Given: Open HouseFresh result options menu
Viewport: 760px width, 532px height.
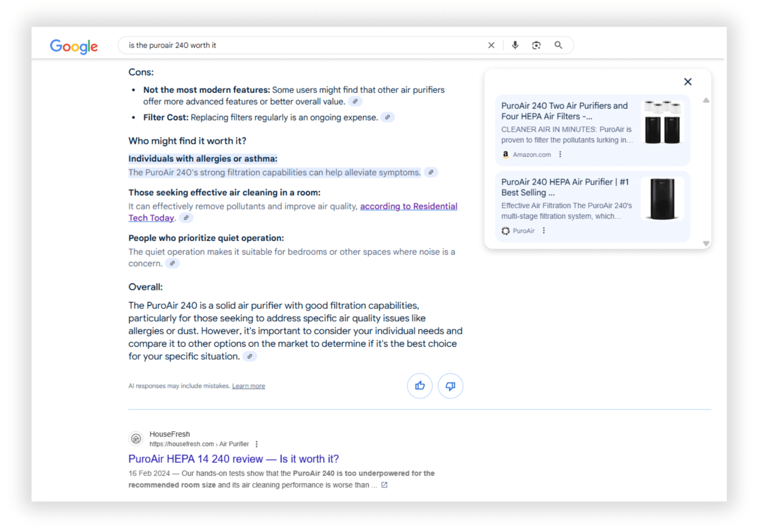Looking at the screenshot, I should [x=257, y=444].
